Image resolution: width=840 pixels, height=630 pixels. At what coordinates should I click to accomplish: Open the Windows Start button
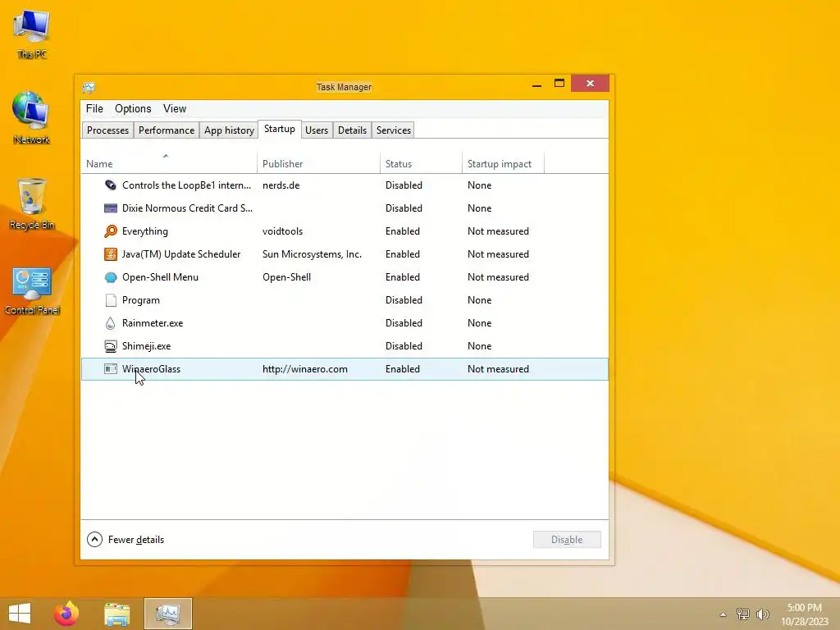pos(20,614)
